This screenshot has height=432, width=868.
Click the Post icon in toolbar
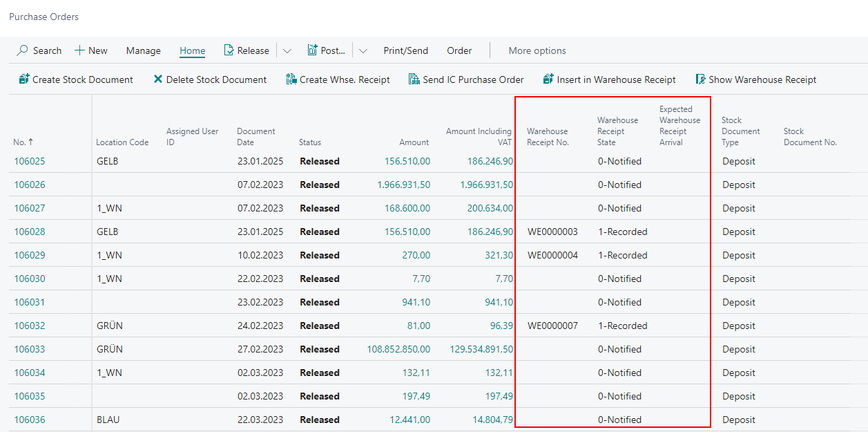pyautogui.click(x=312, y=50)
